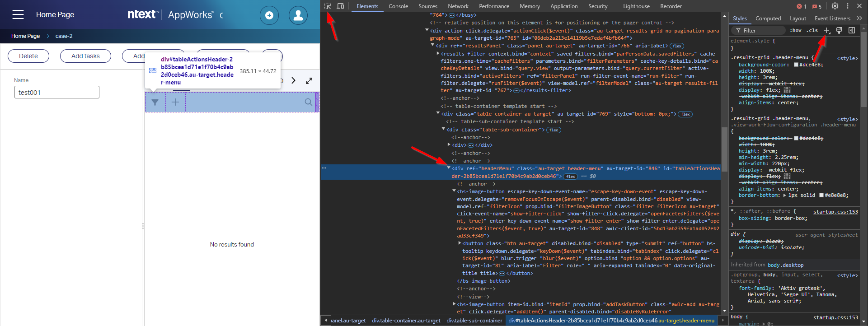Click the search magnifier in the grid header
This screenshot has width=868, height=326.
(x=308, y=102)
